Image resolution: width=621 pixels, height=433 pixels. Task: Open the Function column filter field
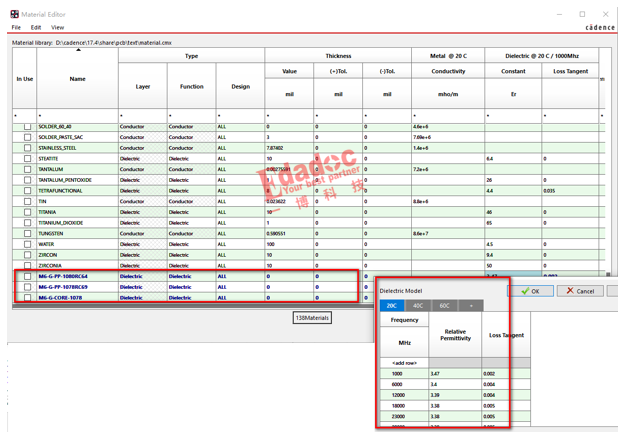[x=191, y=116]
